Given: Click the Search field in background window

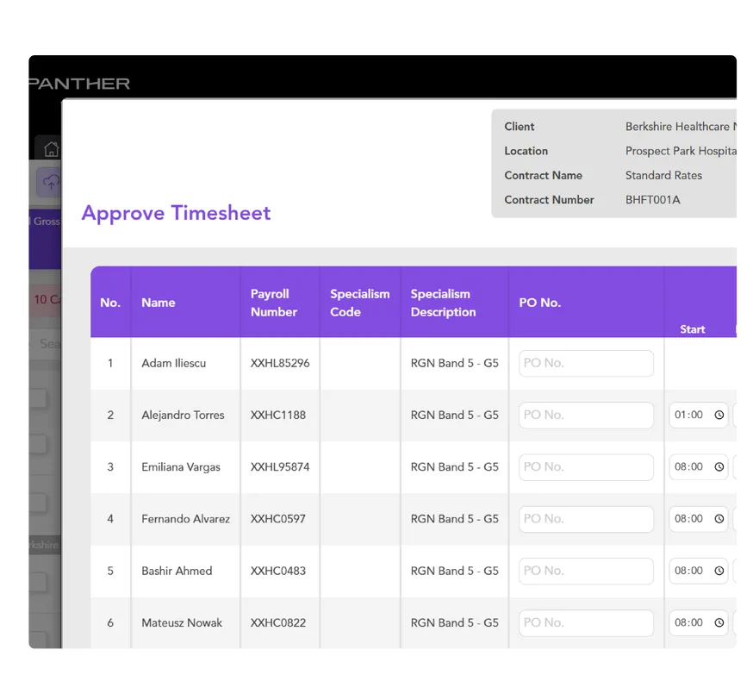Looking at the screenshot, I should (x=46, y=344).
